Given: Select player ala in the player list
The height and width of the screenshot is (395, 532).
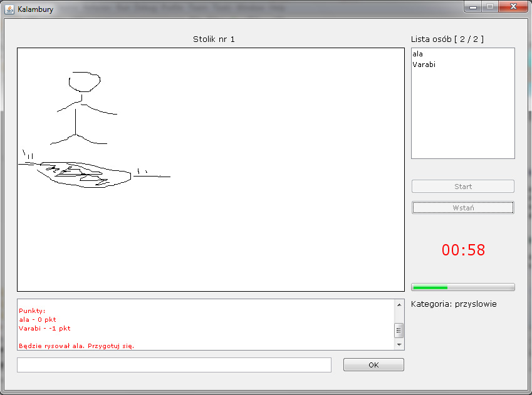Looking at the screenshot, I should pos(418,54).
